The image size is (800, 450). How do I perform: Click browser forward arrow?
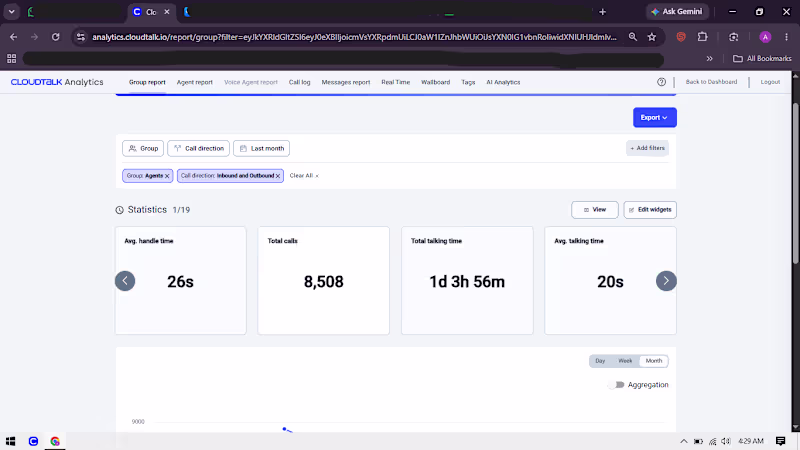point(34,37)
